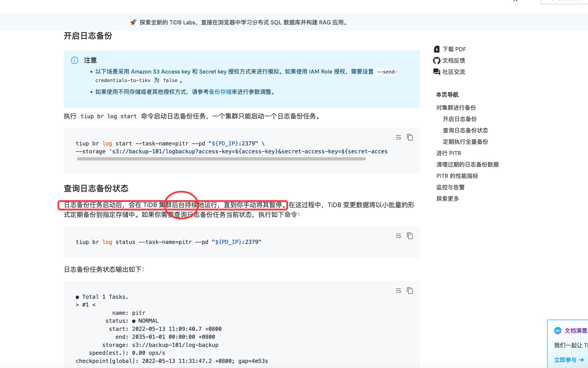The width and height of the screenshot is (588, 368).
Task: Toggle line wrap on status command block
Action: [398, 236]
